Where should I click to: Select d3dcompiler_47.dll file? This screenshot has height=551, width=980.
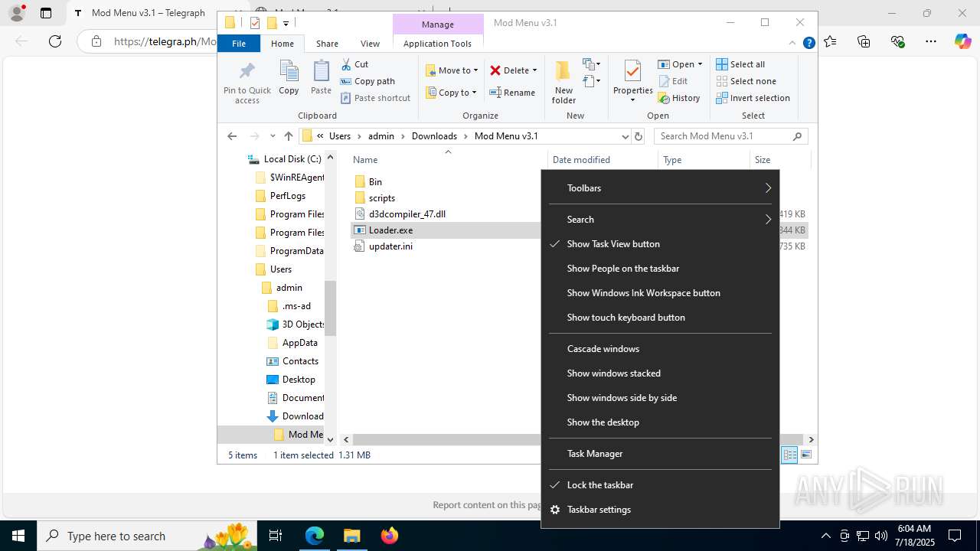pos(407,214)
